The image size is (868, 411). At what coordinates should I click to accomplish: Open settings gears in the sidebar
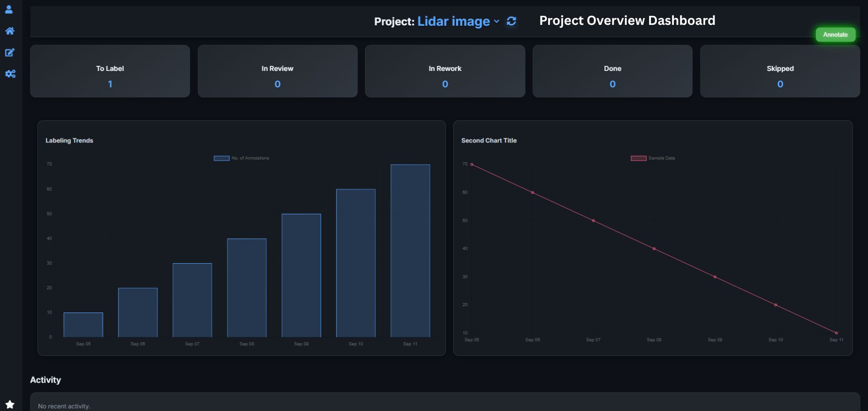10,74
